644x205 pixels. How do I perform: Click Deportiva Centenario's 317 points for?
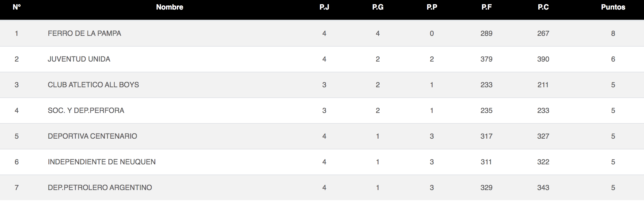click(486, 136)
